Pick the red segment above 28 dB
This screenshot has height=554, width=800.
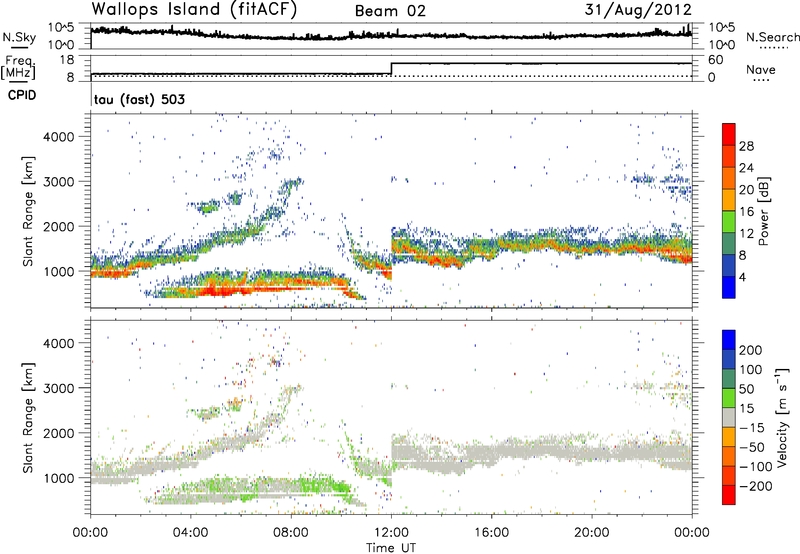point(729,134)
